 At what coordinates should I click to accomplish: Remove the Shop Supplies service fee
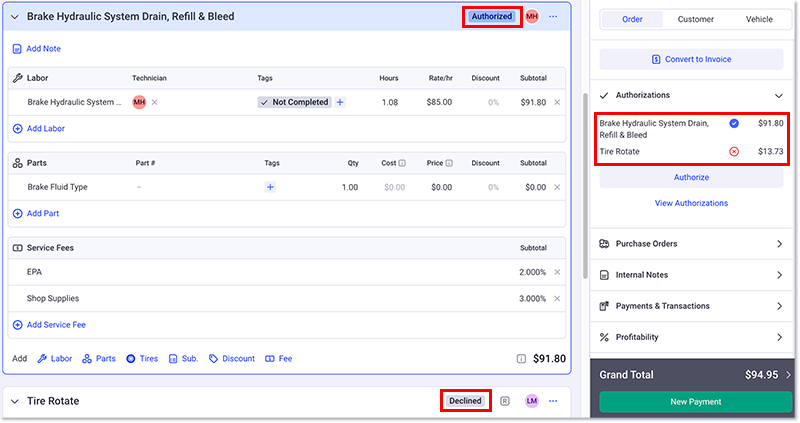(x=557, y=298)
